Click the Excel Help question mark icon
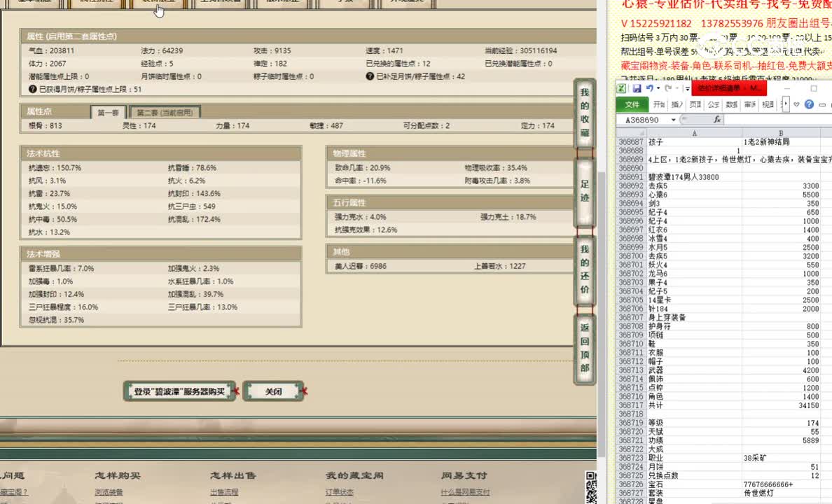 [x=809, y=104]
